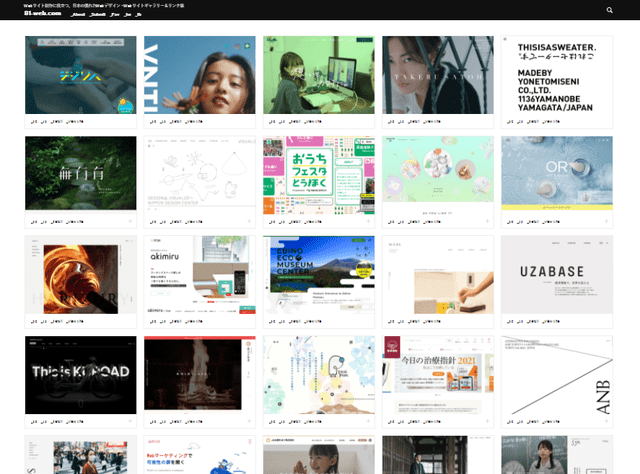The image size is (640, 474).
Task: Click Tweet link under Ebino Eco Museum card
Action: (x=295, y=322)
